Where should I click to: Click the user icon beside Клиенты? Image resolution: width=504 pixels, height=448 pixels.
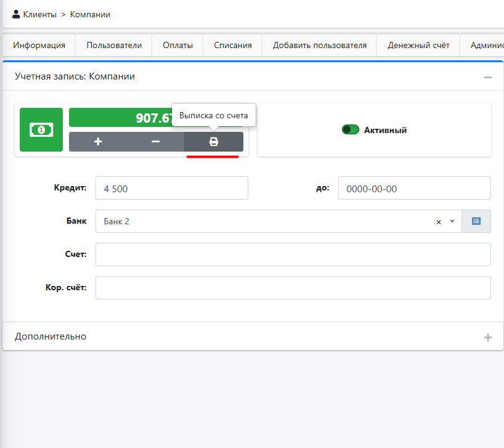coord(16,14)
